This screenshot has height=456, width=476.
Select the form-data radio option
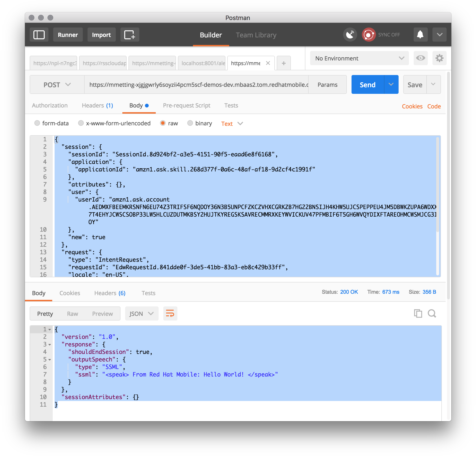click(x=37, y=123)
